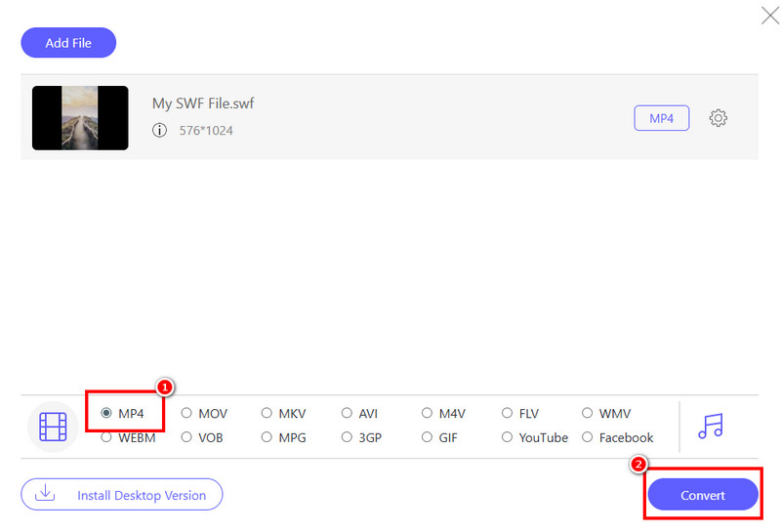Select the GIF output option
Image resolution: width=781 pixels, height=532 pixels.
[427, 438]
